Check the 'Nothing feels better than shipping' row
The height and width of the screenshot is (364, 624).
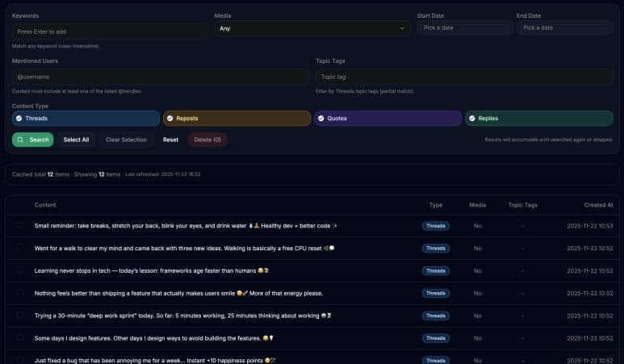[x=21, y=293]
